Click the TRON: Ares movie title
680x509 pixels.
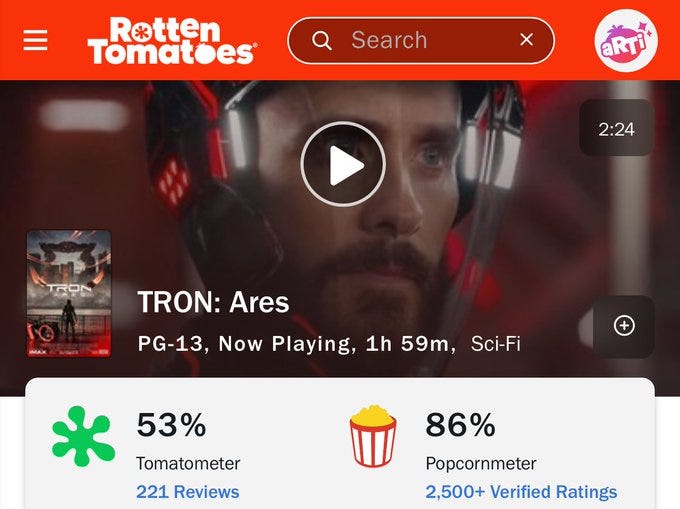tap(213, 302)
